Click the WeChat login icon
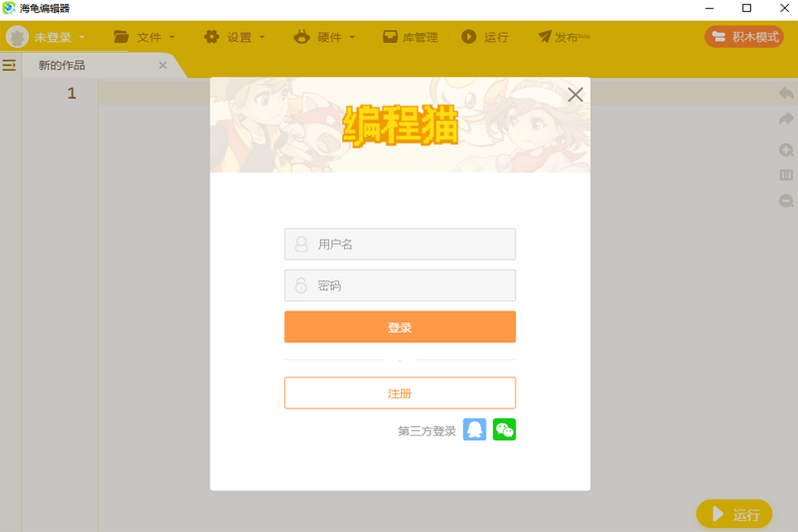This screenshot has height=532, width=798. click(x=504, y=430)
